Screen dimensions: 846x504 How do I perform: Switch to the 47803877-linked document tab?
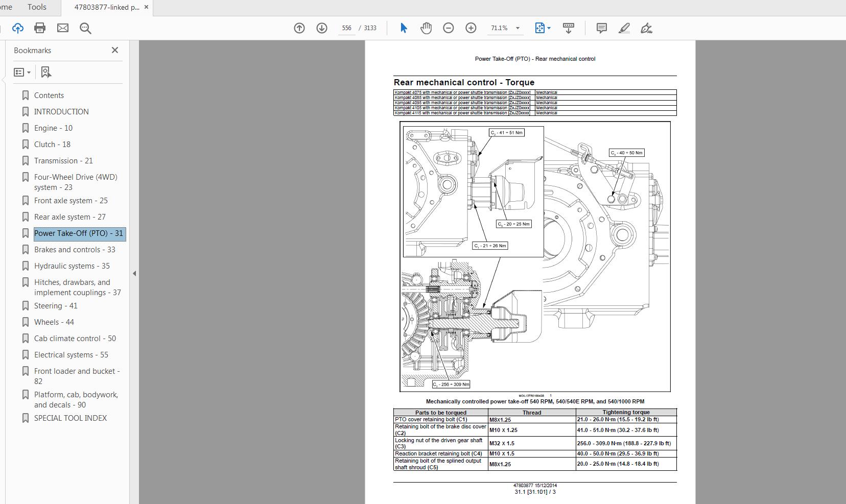click(x=106, y=7)
